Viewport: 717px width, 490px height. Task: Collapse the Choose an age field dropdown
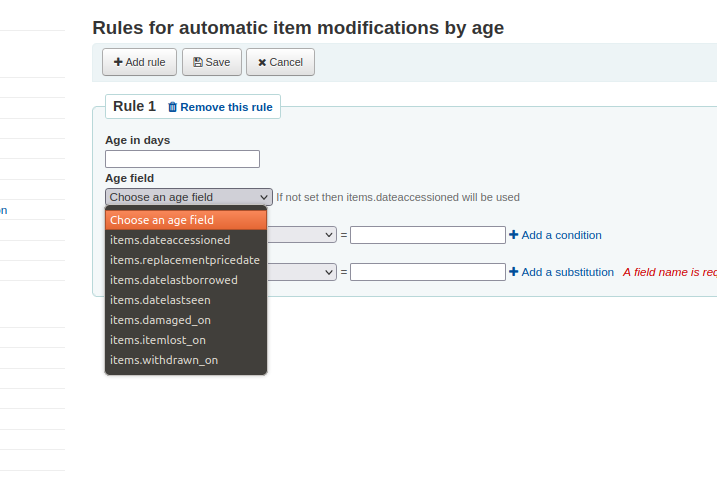click(189, 197)
